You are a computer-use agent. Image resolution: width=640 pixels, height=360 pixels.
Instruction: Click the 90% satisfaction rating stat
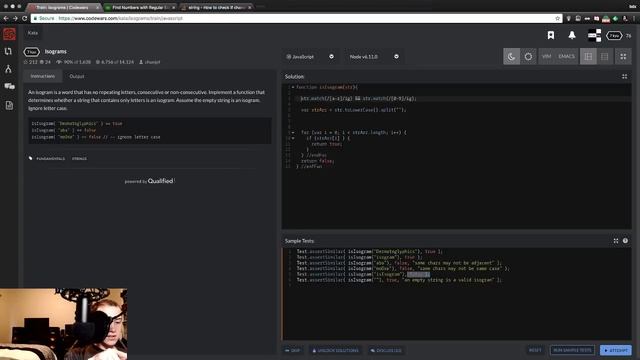point(74,62)
